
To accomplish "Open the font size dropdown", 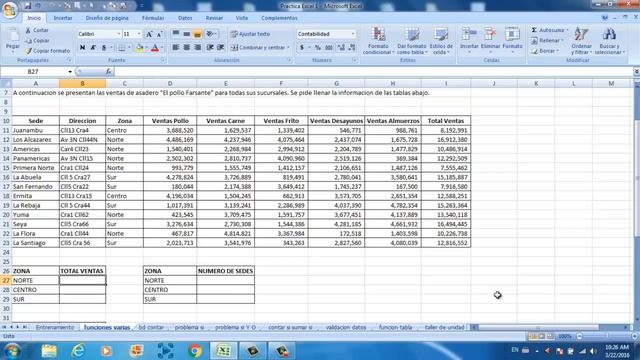I will click(139, 34).
